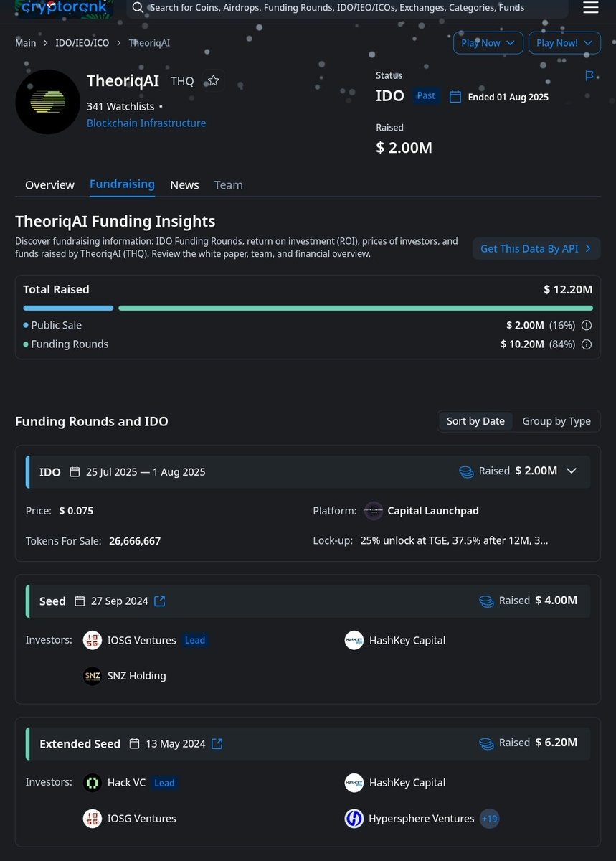Open the News tab
616x861 pixels.
point(184,185)
